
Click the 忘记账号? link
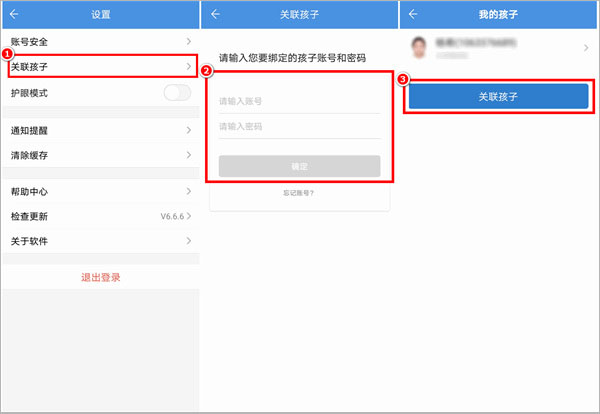tap(299, 192)
